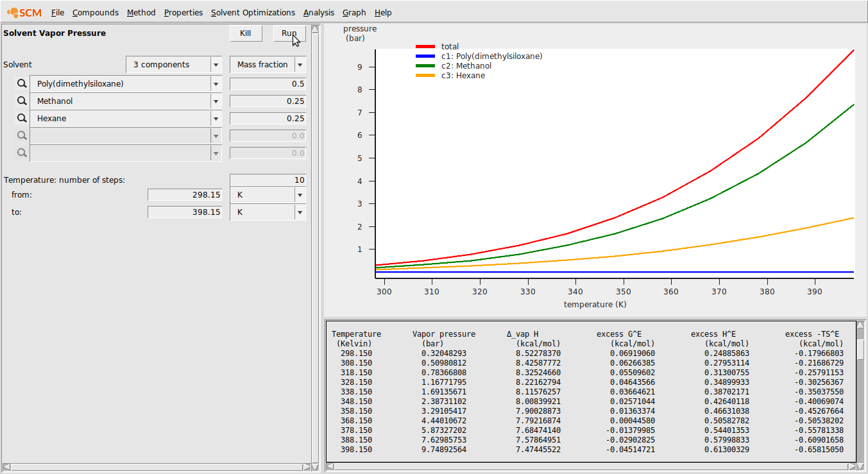Open the Compounds menu
The height and width of the screenshot is (474, 868).
pos(95,13)
